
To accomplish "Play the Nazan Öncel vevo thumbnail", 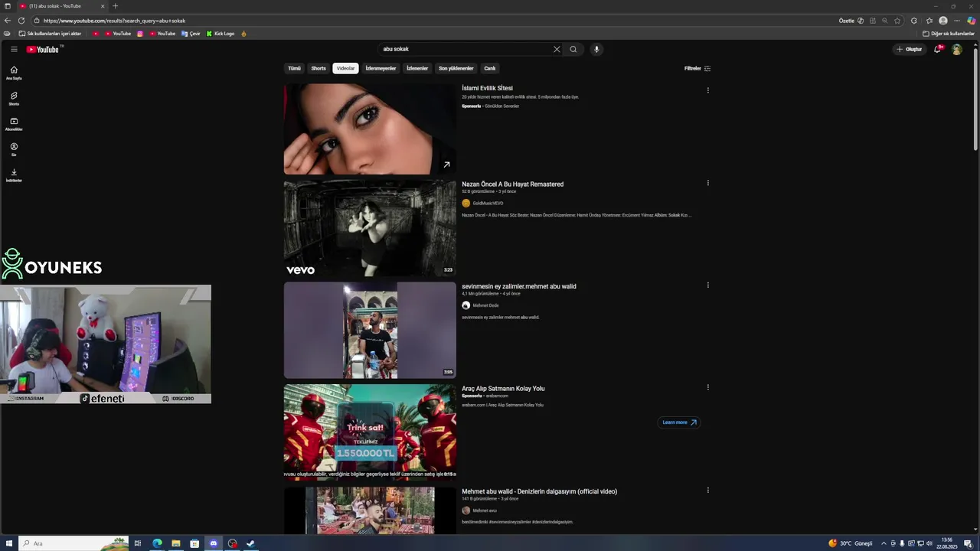I will (370, 228).
